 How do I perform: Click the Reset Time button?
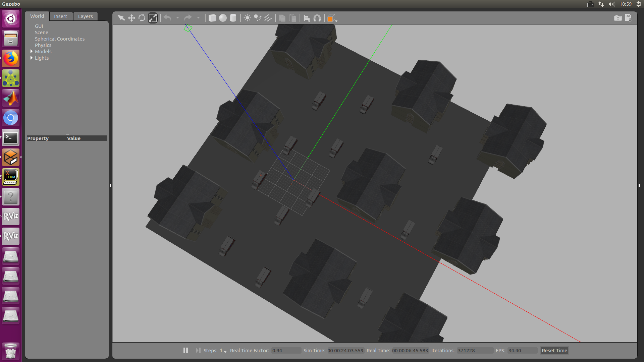554,350
